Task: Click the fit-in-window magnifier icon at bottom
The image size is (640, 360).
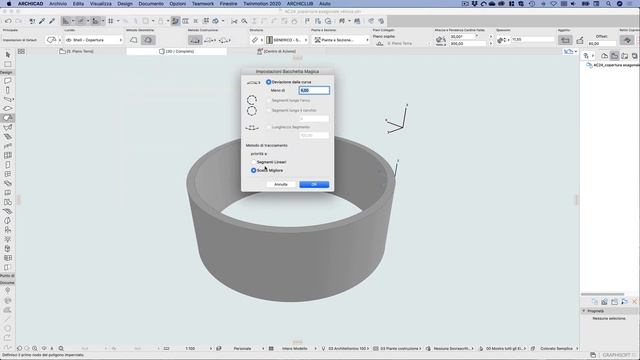Action: 61,349
